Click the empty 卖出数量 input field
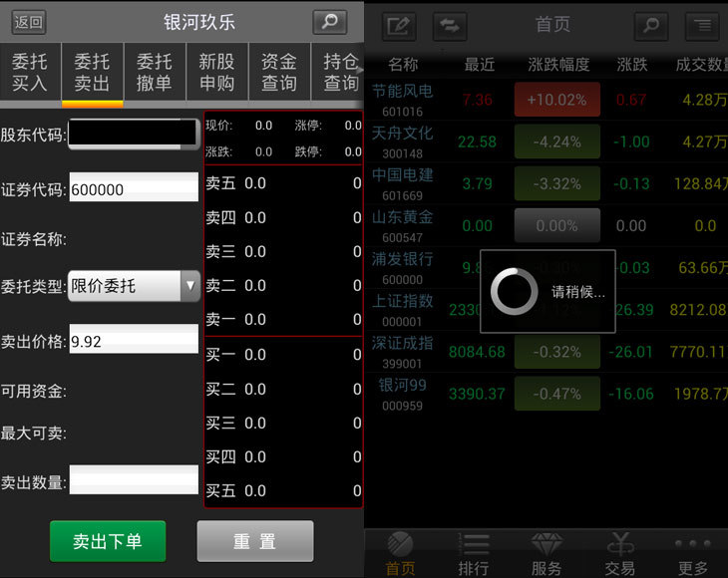The height and width of the screenshot is (578, 728). (134, 479)
